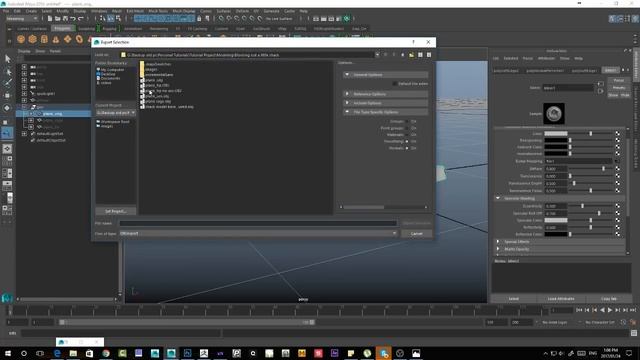This screenshot has height=360, width=640.
Task: Go up one folder in Export dialog
Action: pos(403,55)
